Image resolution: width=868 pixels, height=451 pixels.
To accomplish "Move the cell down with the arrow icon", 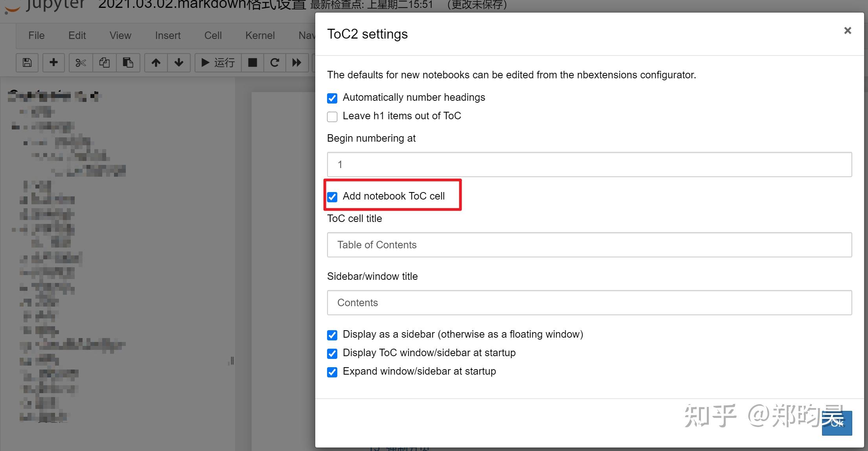I will [179, 63].
